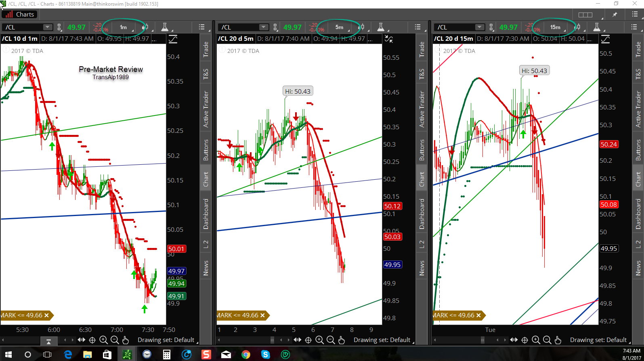This screenshot has width=644, height=361.
Task: Click the symbol link icon on 5m chart
Action: (x=275, y=27)
